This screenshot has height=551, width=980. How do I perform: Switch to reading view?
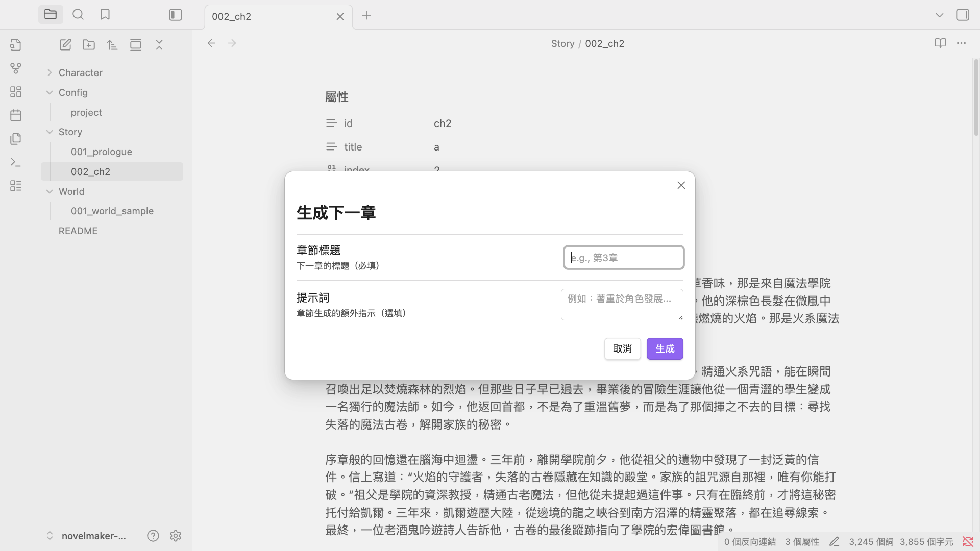940,43
